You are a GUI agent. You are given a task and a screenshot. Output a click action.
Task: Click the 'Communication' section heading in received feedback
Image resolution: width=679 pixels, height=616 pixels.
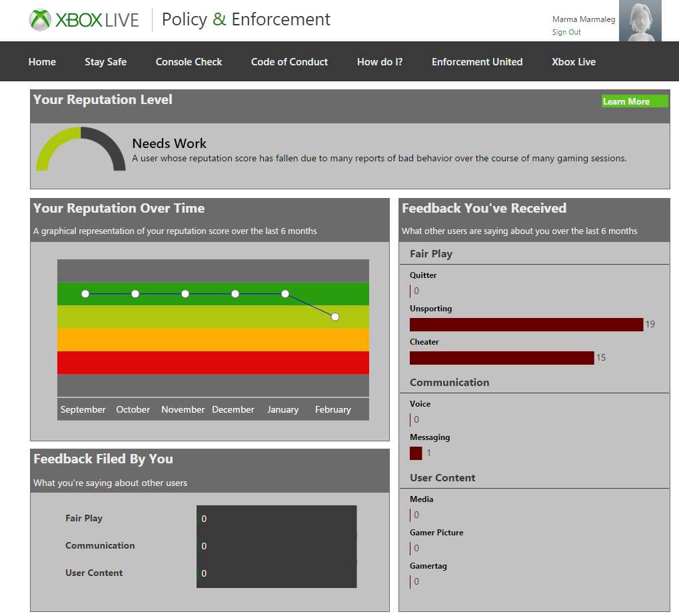tap(450, 383)
